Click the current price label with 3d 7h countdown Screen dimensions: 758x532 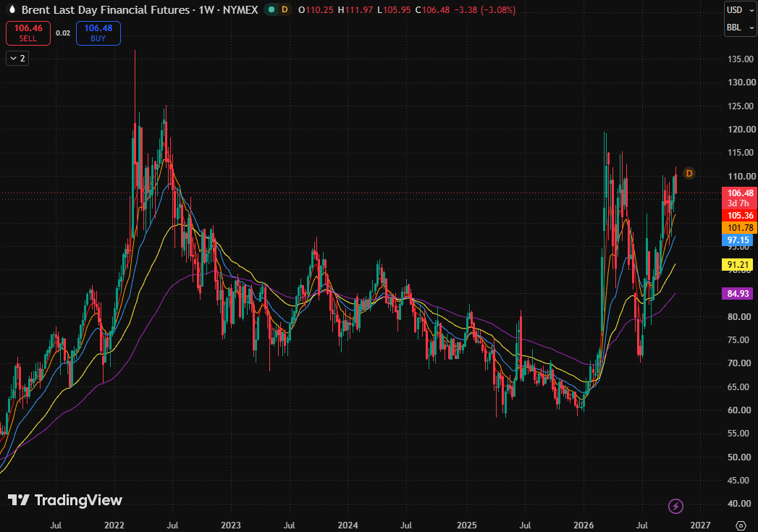point(739,198)
